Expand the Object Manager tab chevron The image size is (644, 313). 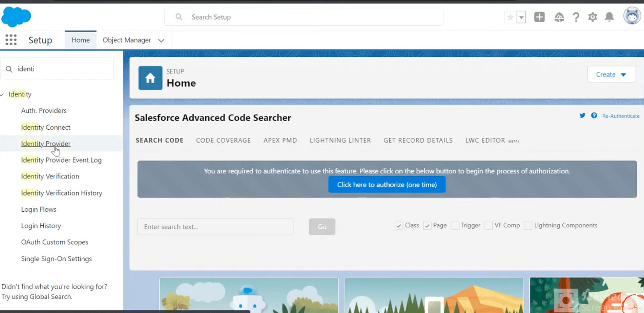[x=161, y=40]
